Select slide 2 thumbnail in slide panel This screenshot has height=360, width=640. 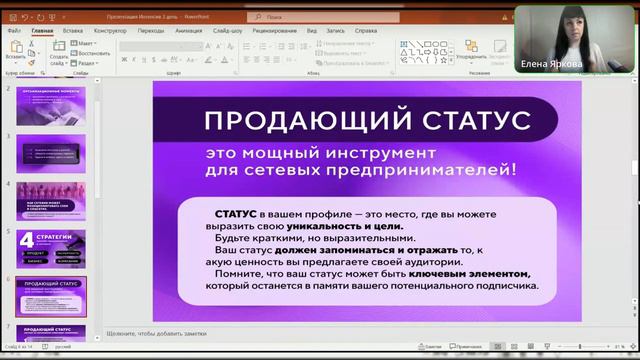(51, 106)
